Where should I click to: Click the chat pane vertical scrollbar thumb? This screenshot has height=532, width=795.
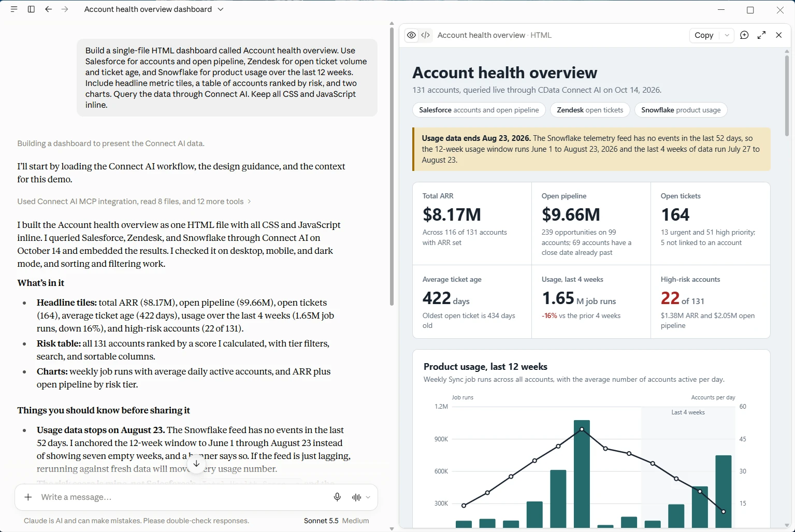392,166
